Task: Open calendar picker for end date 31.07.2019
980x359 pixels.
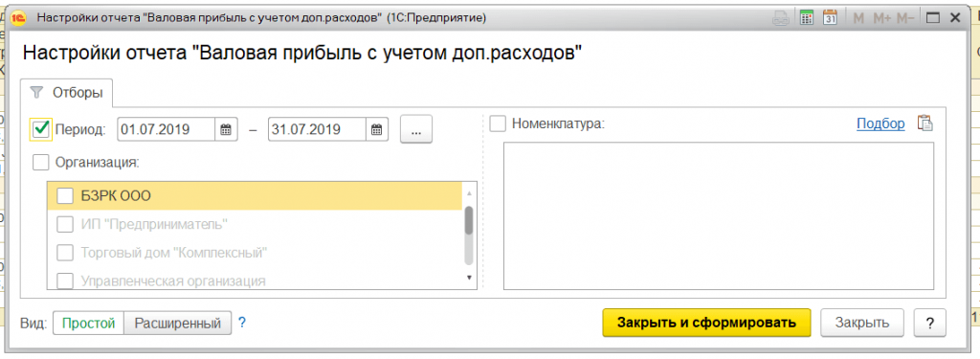Action: click(377, 130)
